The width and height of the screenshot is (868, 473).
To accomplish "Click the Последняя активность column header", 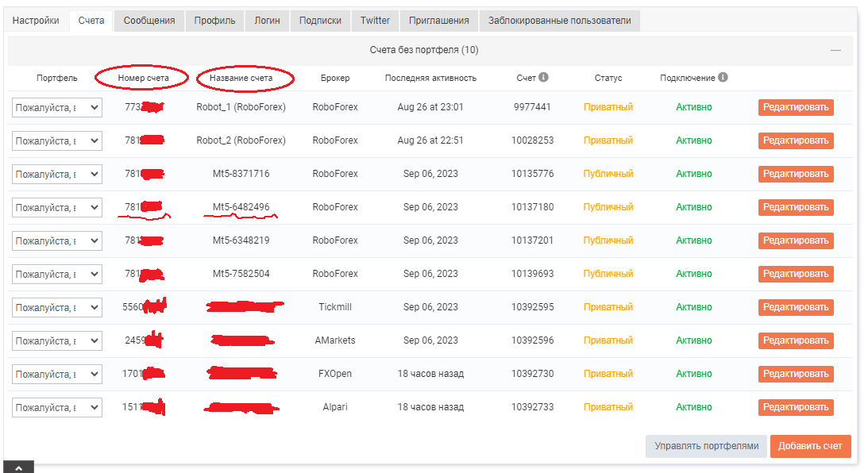I will [430, 78].
